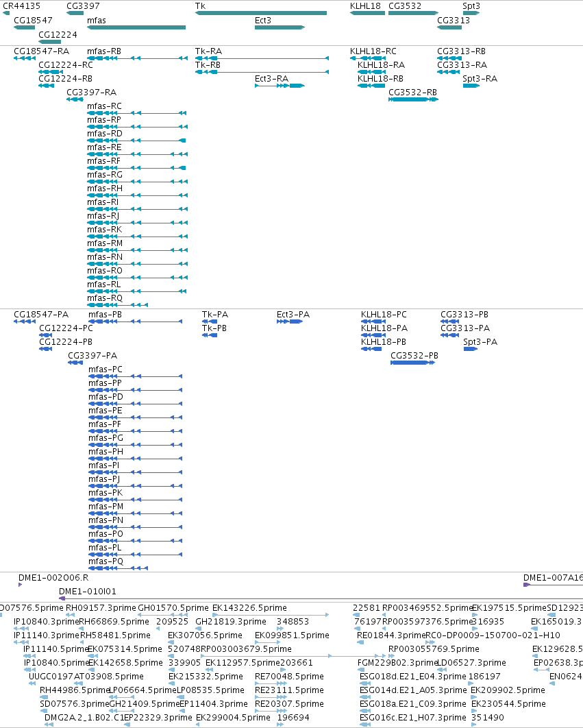Viewport: 583px width, 728px height.
Task: Select the Spt3 gene label
Action: (x=471, y=6)
